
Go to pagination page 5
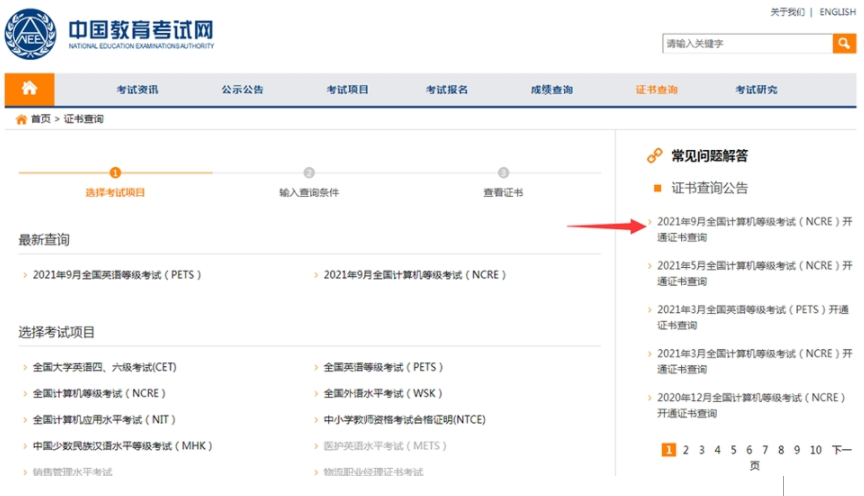click(x=733, y=450)
